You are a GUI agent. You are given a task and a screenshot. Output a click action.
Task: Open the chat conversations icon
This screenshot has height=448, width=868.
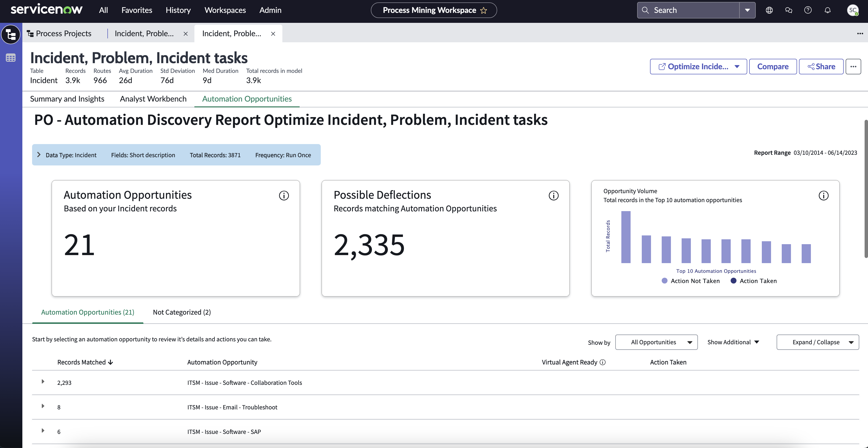789,10
